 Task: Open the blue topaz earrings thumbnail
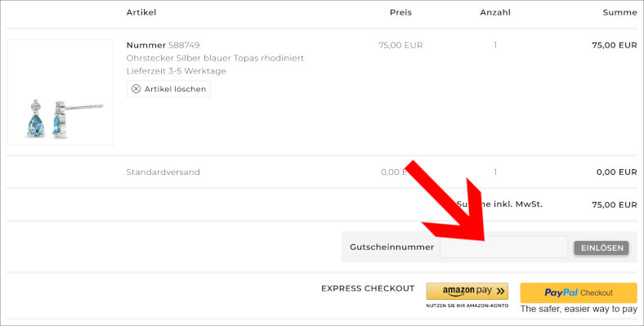pyautogui.click(x=60, y=92)
